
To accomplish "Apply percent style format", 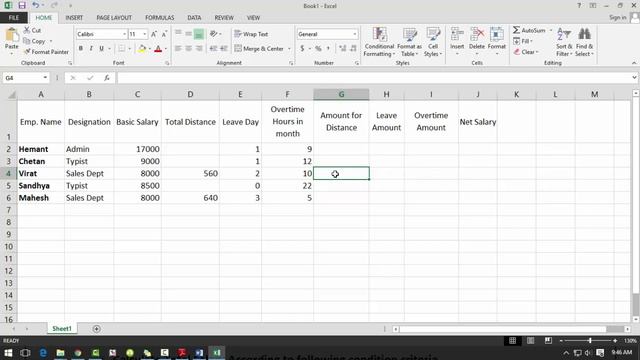I will click(318, 49).
